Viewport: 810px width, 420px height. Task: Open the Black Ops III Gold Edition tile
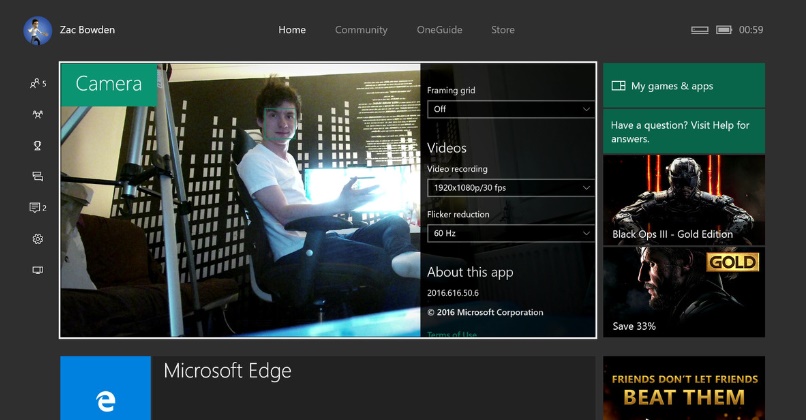[683, 200]
